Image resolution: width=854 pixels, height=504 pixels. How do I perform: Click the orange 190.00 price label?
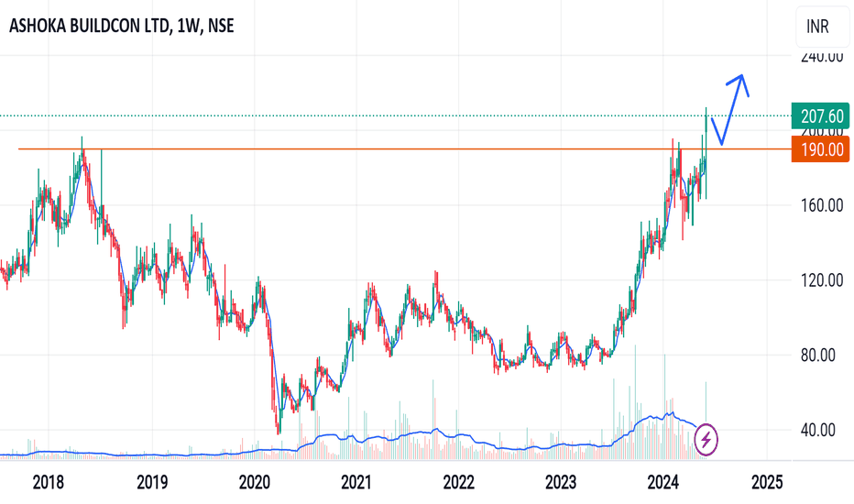pos(820,149)
